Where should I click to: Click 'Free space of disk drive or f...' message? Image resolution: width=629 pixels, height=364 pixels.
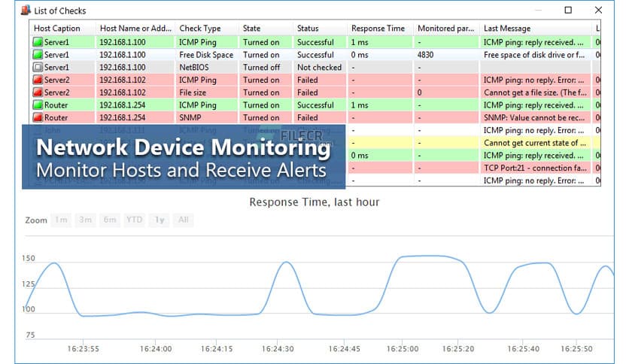click(534, 54)
